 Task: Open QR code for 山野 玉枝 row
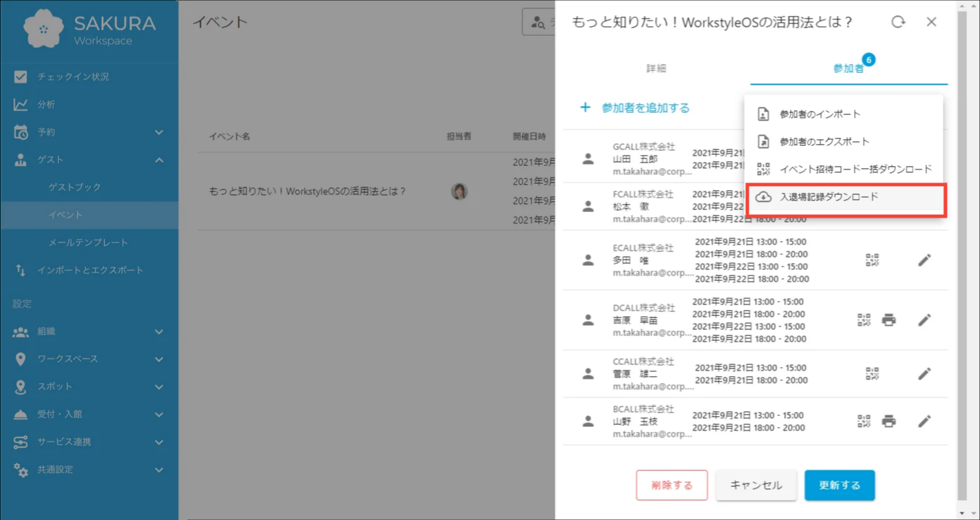864,421
